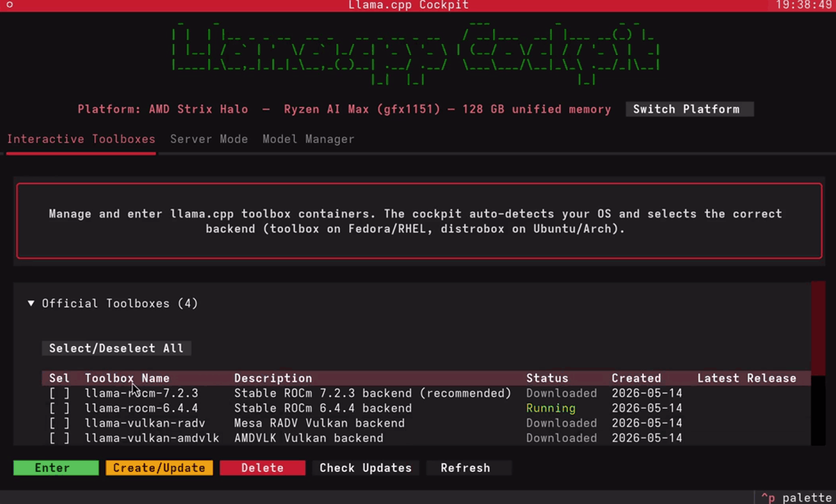
Task: Select the llama-vulkan-amdvlk toolbox name
Action: (152, 439)
